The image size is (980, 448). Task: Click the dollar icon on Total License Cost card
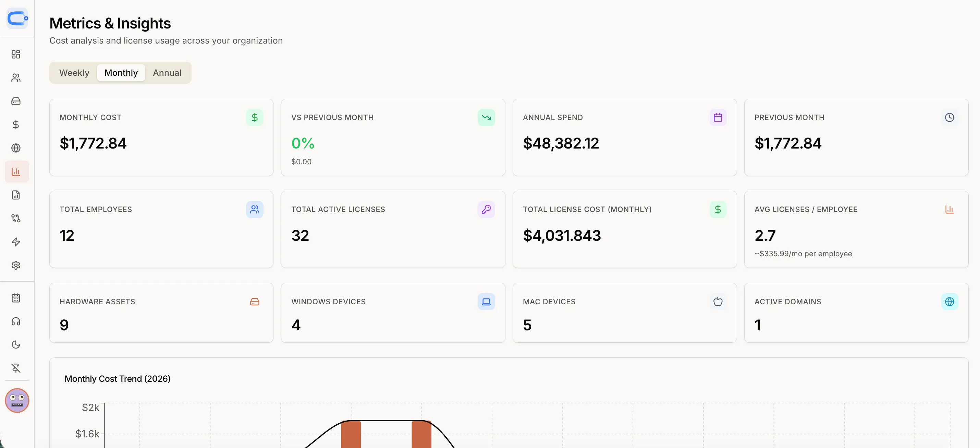(718, 210)
